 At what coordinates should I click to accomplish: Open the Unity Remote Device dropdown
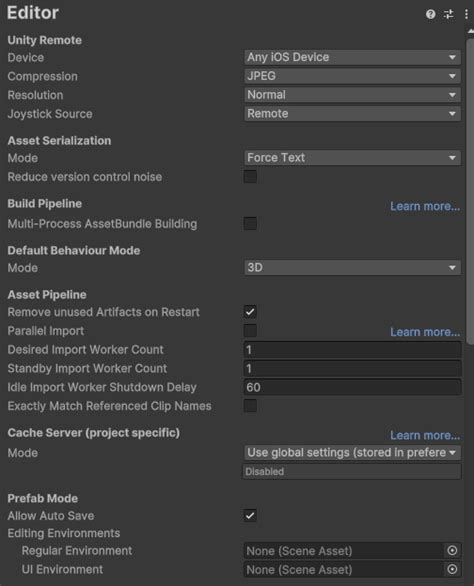[x=352, y=57]
